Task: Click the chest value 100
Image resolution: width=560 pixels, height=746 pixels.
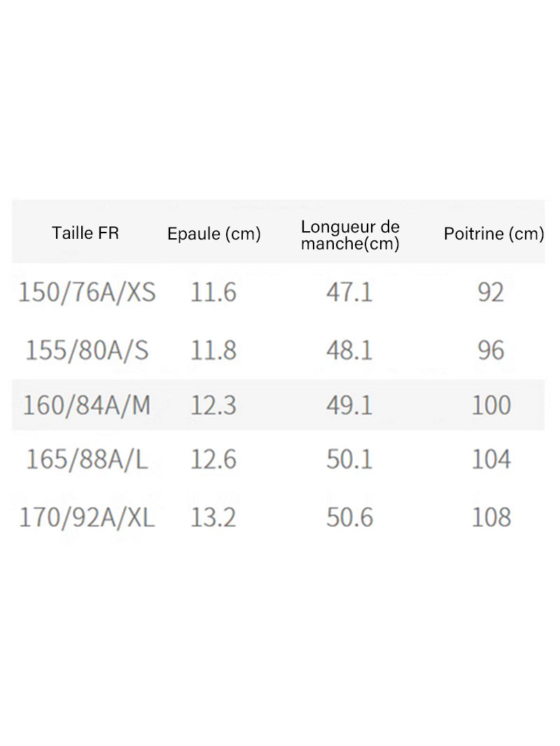Action: 491,406
